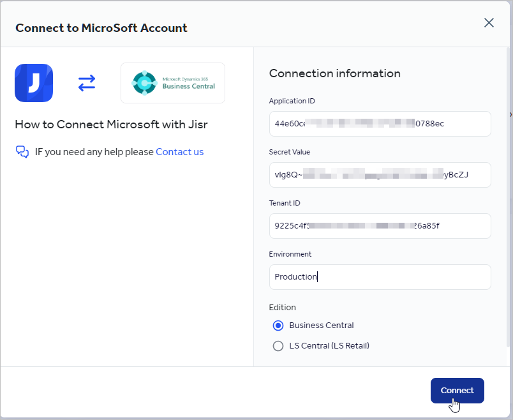Click the Connection information heading
The image size is (513, 420).
click(334, 73)
